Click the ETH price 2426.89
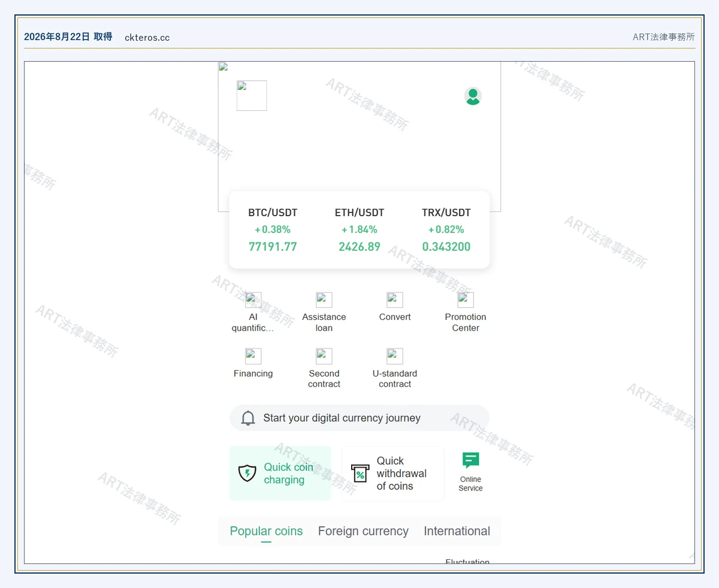 tap(359, 247)
